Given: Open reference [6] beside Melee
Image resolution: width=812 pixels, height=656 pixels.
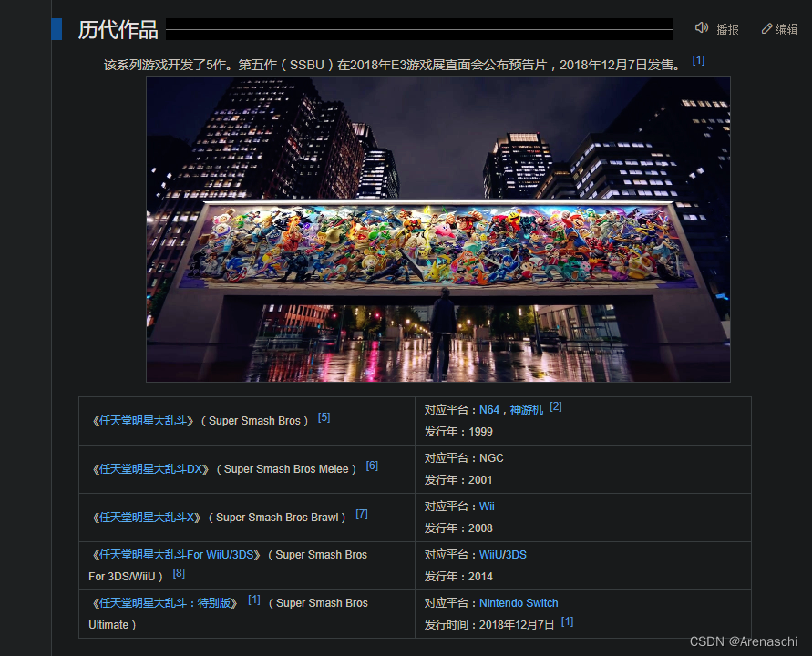Looking at the screenshot, I should tap(372, 466).
